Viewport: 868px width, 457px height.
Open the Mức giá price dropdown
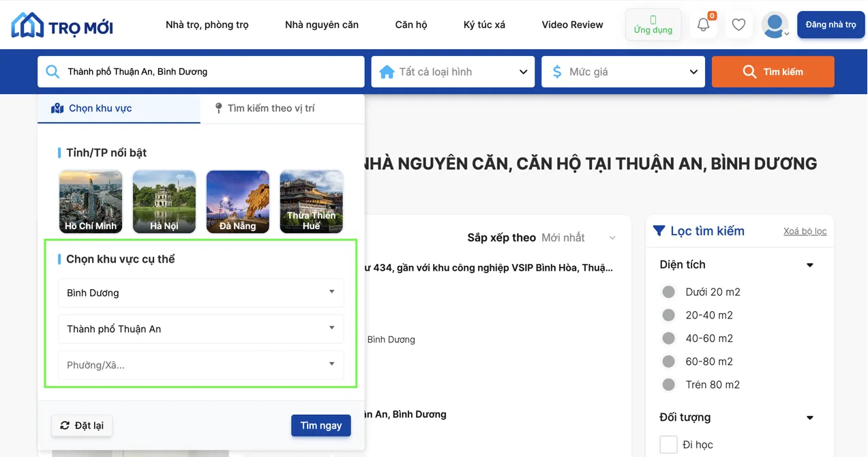(x=623, y=72)
